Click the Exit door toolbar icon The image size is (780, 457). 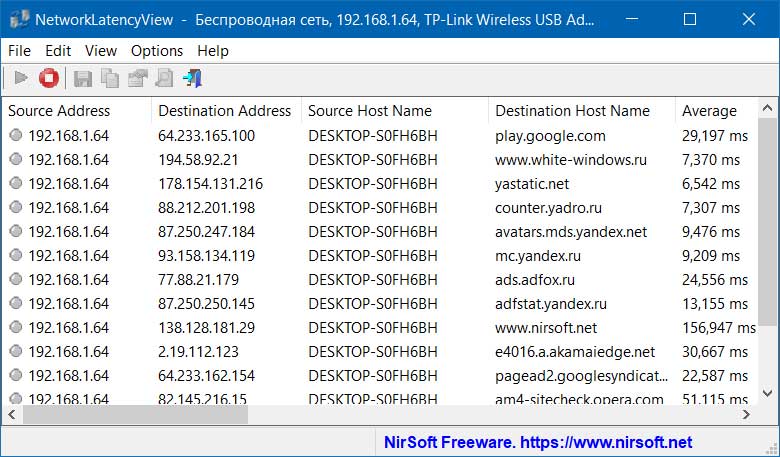193,79
